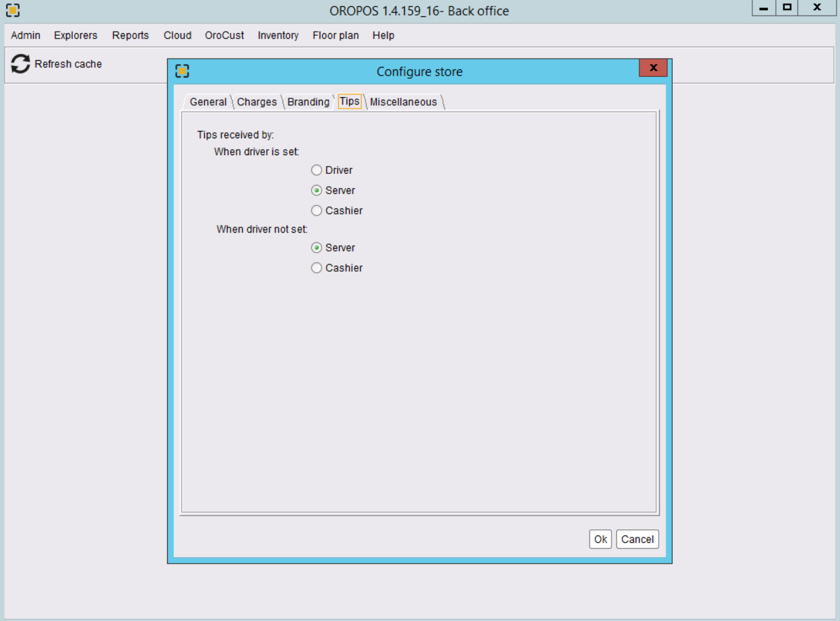Click the Configure store title text
This screenshot has height=621, width=840.
click(419, 71)
